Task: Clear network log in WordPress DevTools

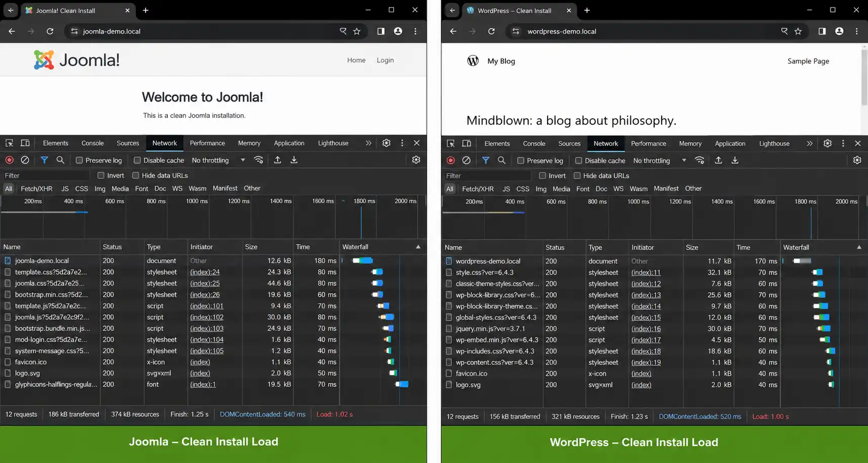Action: [x=466, y=161]
